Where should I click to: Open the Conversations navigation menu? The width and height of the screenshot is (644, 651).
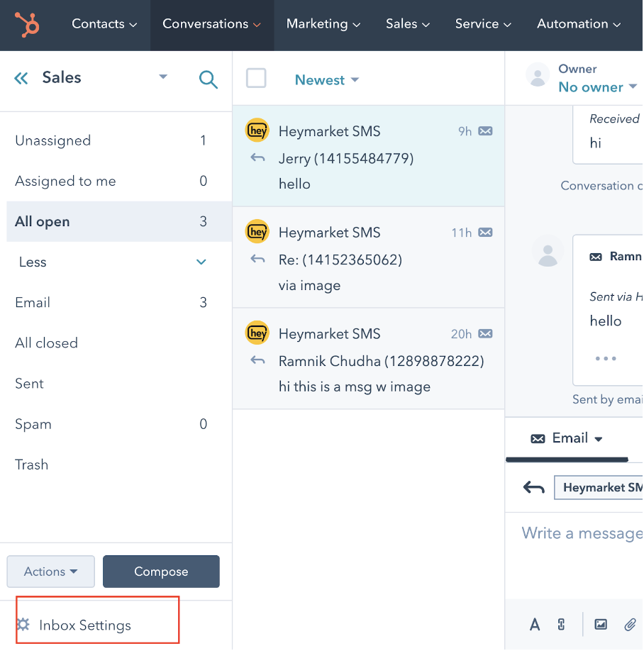212,24
